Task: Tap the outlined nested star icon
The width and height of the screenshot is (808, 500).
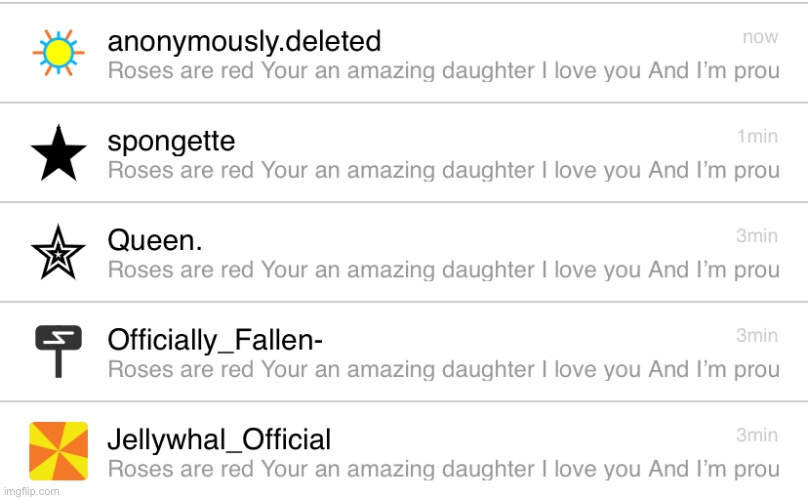Action: [x=58, y=252]
